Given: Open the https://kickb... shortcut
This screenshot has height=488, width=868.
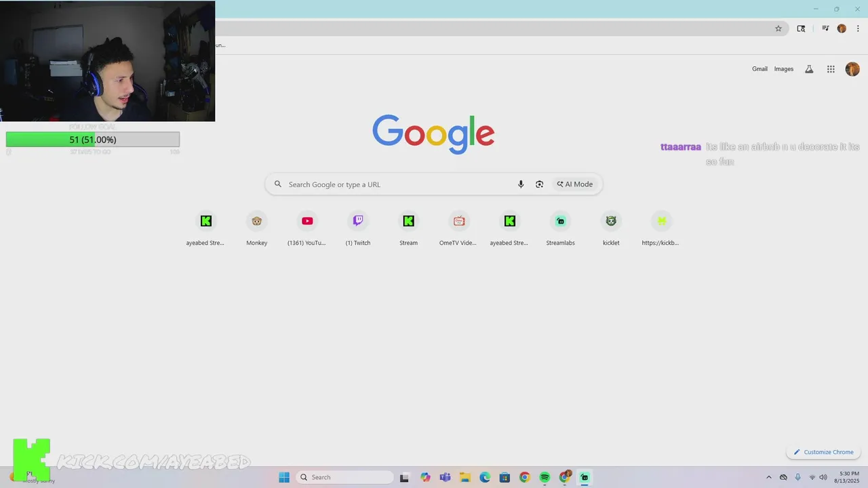Looking at the screenshot, I should pyautogui.click(x=661, y=228).
